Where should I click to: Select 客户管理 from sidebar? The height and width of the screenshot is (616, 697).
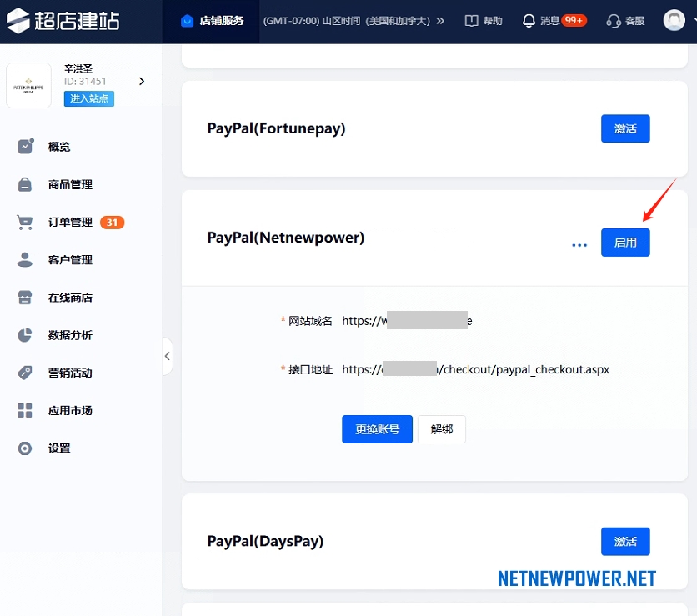coord(70,259)
